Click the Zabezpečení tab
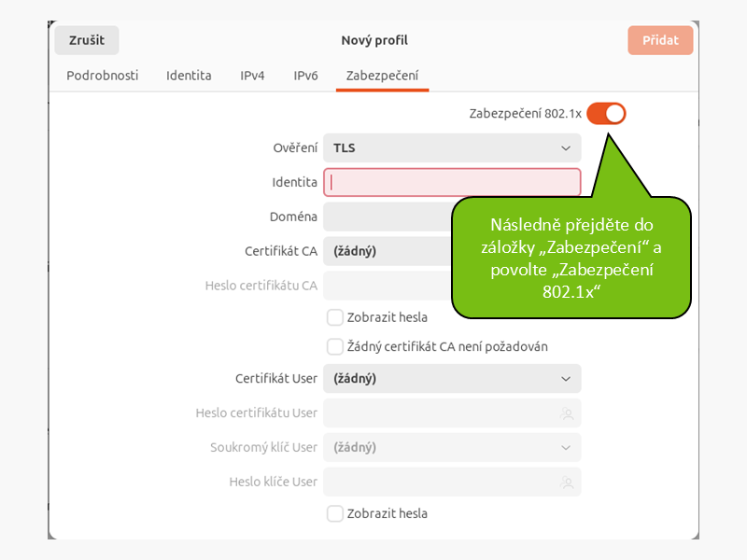Screen dimensions: 747x560 tap(382, 76)
